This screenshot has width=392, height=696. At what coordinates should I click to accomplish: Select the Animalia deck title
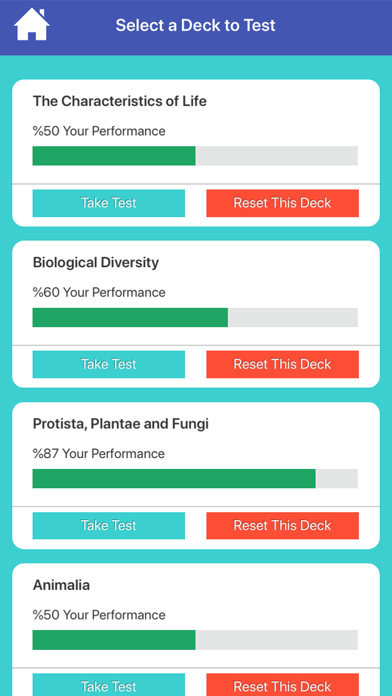pyautogui.click(x=61, y=585)
